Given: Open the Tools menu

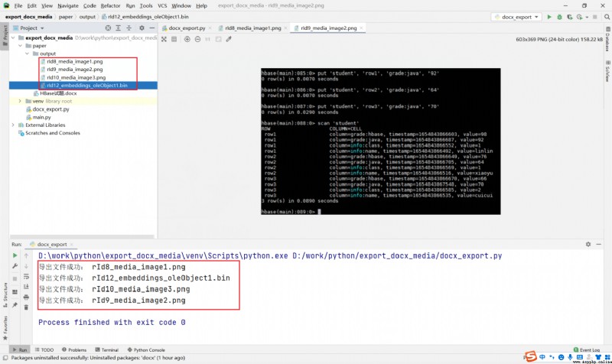Looking at the screenshot, I should (146, 6).
